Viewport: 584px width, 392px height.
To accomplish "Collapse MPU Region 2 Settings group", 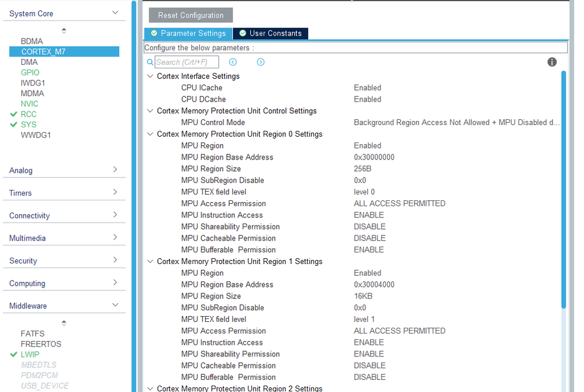I will click(x=150, y=388).
